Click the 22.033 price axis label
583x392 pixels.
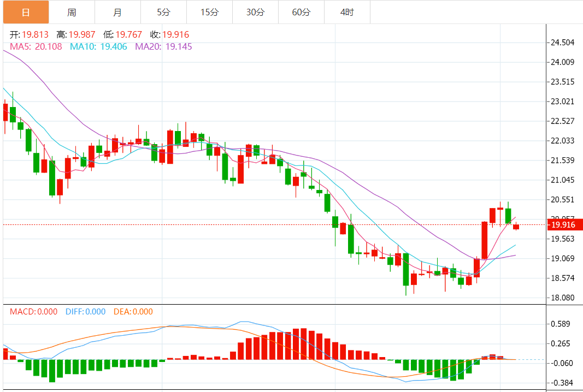[x=563, y=140]
